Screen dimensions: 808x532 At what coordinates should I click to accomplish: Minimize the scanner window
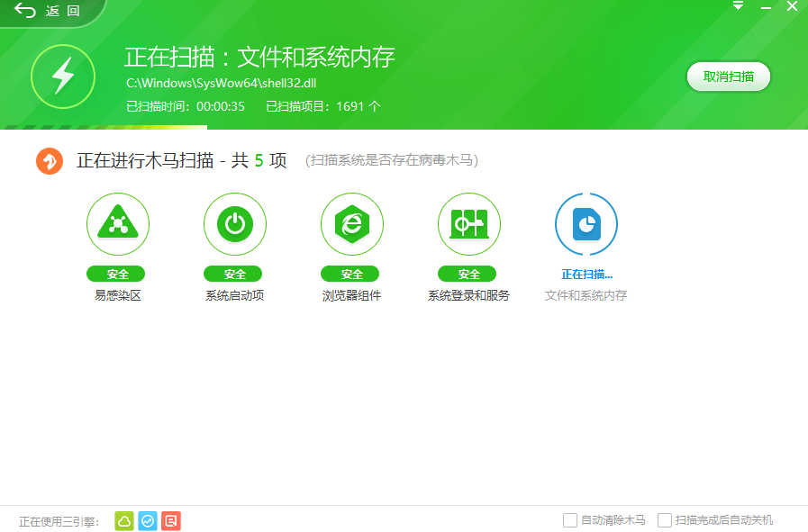click(766, 7)
